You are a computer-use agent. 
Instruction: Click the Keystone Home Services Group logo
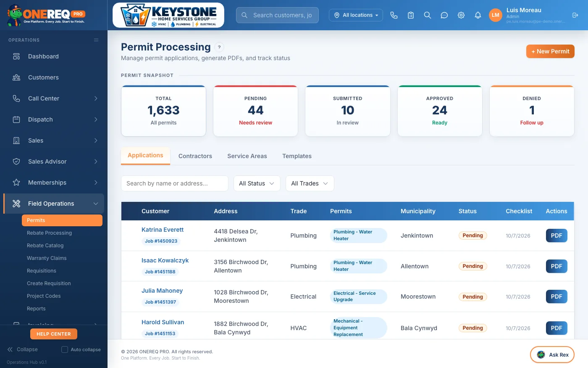point(168,15)
